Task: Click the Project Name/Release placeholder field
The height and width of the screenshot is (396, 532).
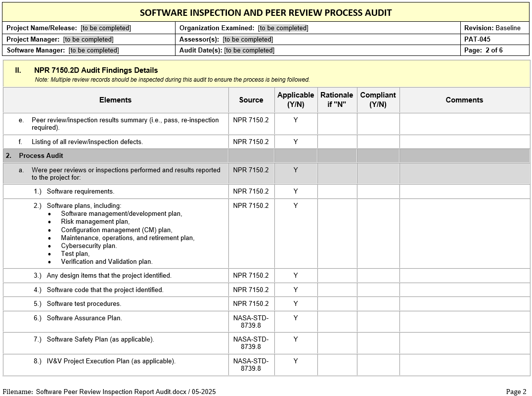Action: point(106,28)
